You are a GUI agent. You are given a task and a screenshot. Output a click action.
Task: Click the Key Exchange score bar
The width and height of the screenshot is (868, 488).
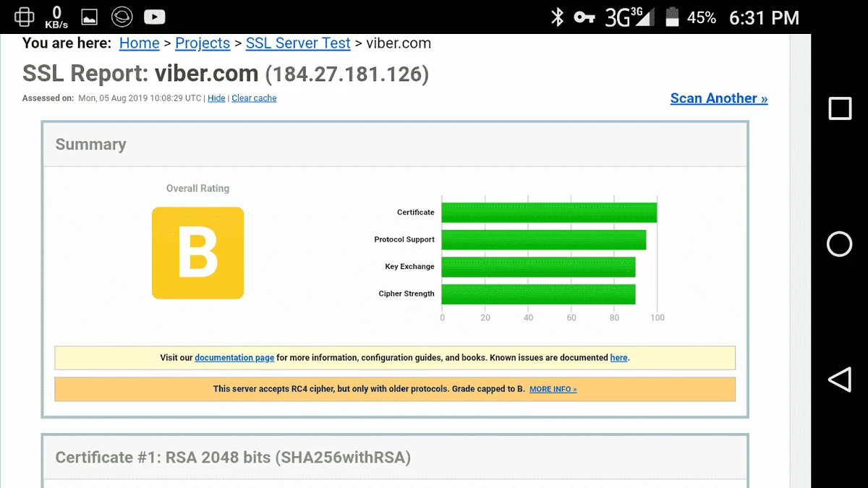tap(538, 267)
